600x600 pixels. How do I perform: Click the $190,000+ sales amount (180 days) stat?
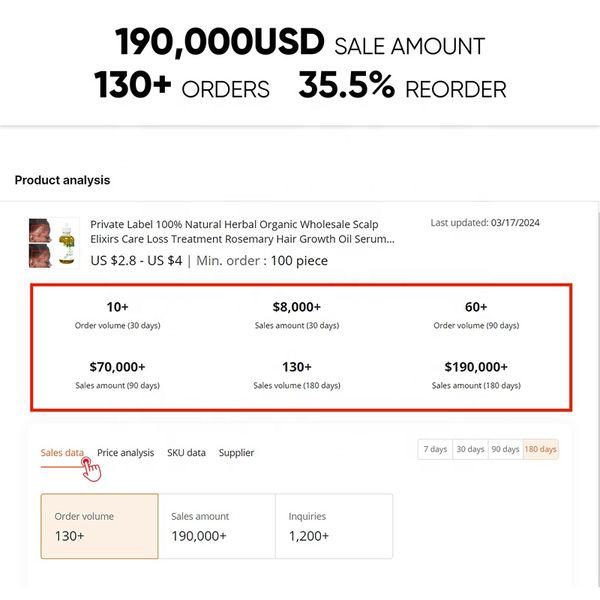476,375
